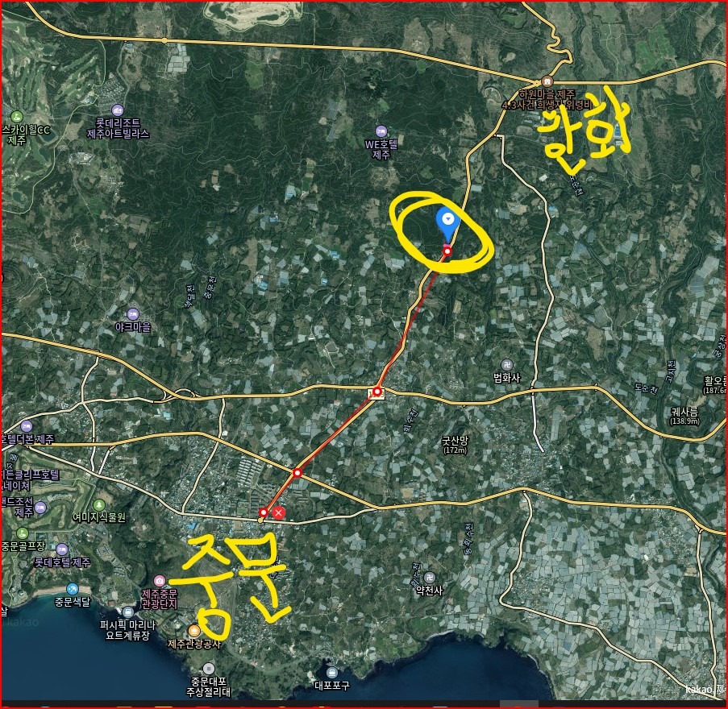Image resolution: width=728 pixels, height=709 pixels.
Task: Click the 굿산망 (172m) label
Action: tap(455, 445)
